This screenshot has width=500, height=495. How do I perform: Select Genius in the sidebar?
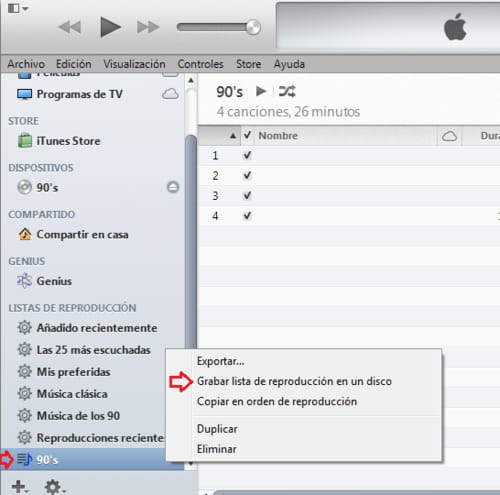pos(53,281)
